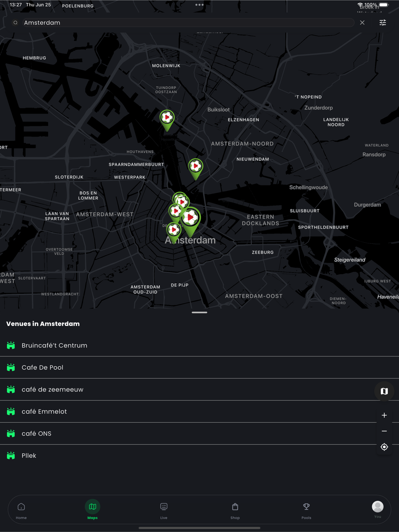Click stadium icon beside Pllek
Image resolution: width=399 pixels, height=532 pixels.
11,455
